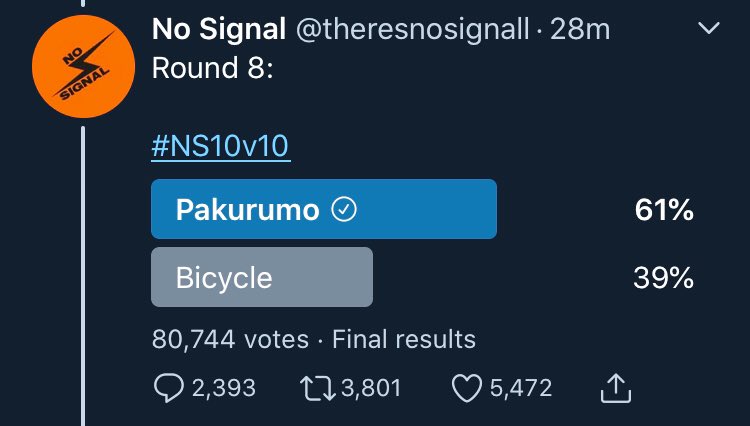Click the 39% poll percentage
The width and height of the screenshot is (750, 426).
point(663,277)
